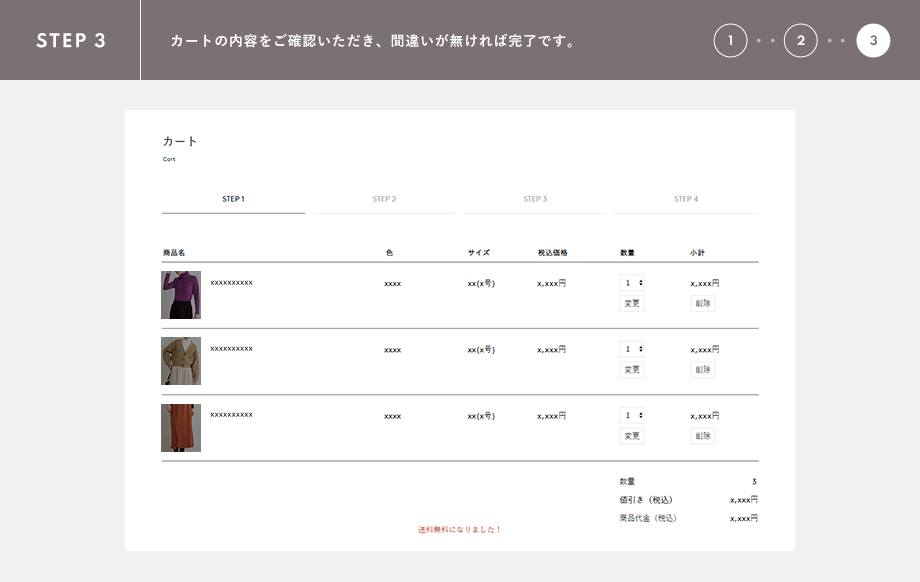Click the step 1 circle indicator

click(x=730, y=41)
